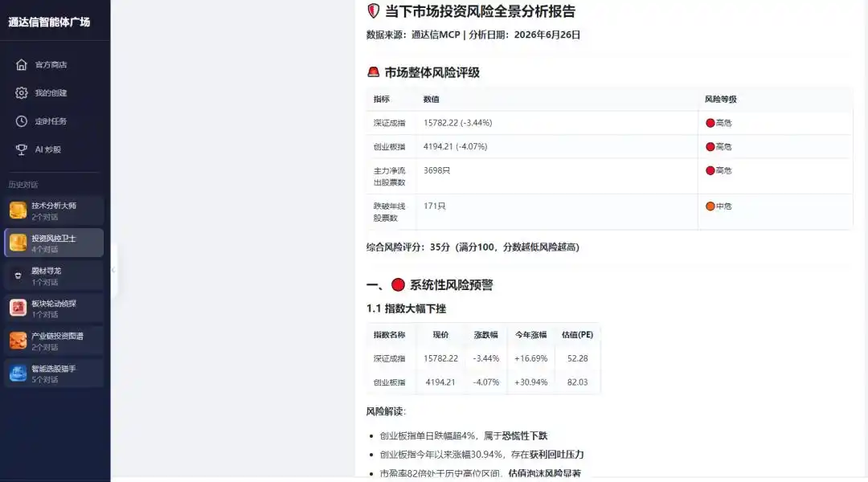
Task: Click +16.69% cell
Action: (531, 358)
